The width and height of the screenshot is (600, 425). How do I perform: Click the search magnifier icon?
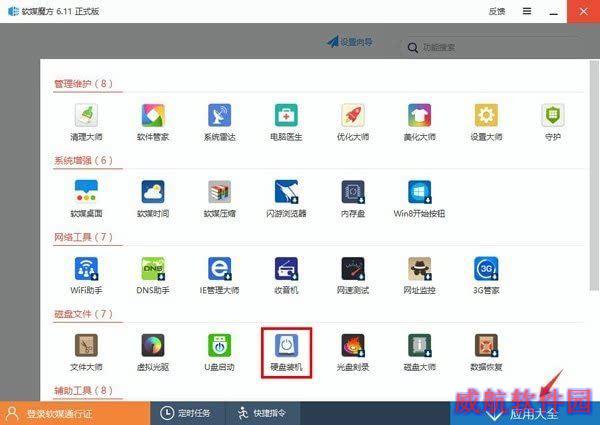(412, 48)
